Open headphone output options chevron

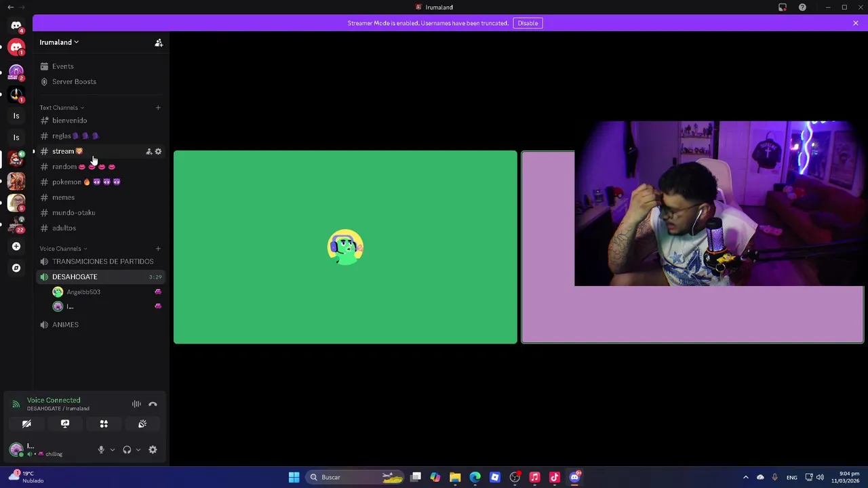pos(138,449)
